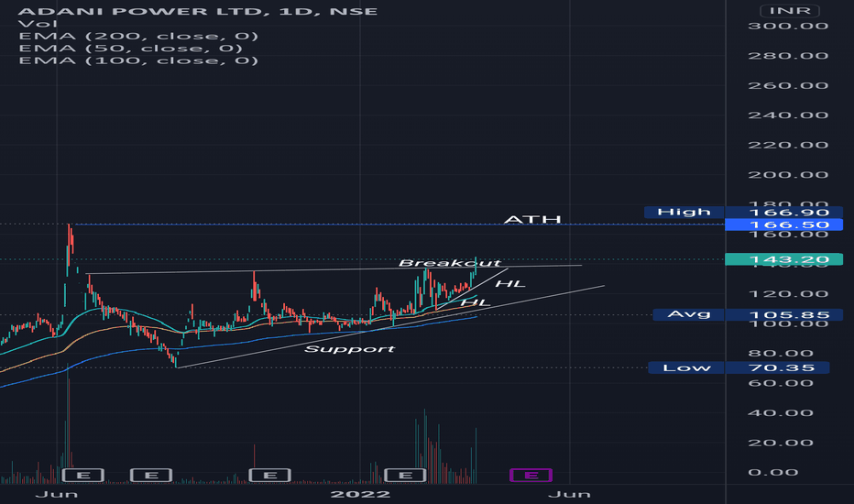Select the EMA (200, close, 0) legend
Viewport: 854px width, 504px height.
pyautogui.click(x=138, y=36)
